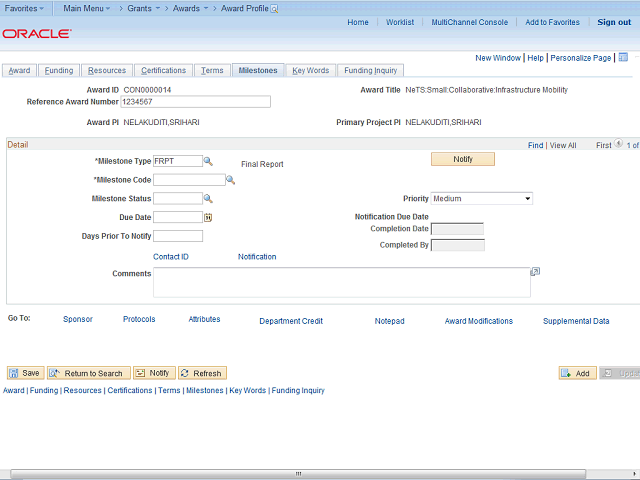Click in the Milestone Status field

[x=178, y=199]
